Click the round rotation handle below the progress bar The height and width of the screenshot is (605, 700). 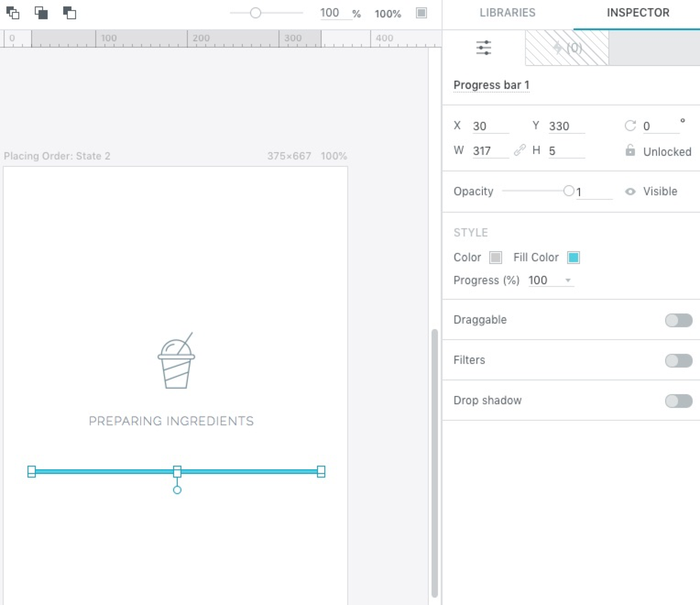(x=177, y=490)
